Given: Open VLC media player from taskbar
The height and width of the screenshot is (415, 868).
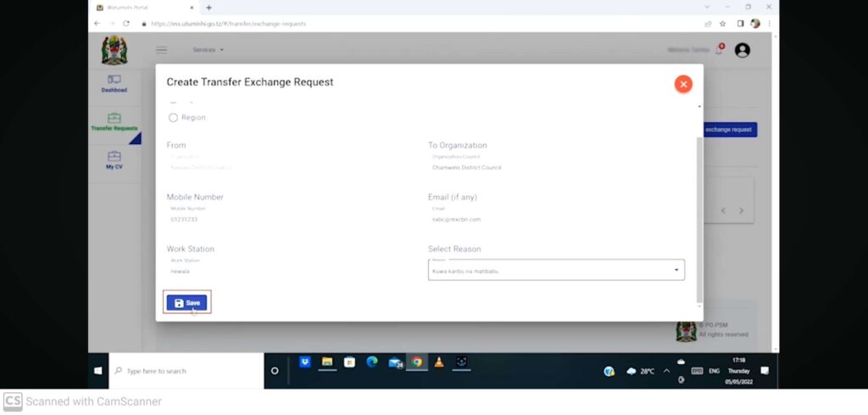Looking at the screenshot, I should coord(439,362).
